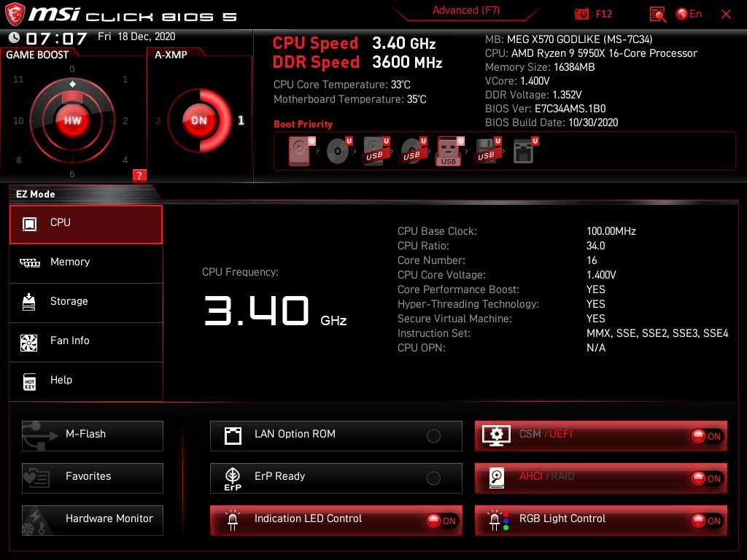Click the Core Number value 16
Viewport: 747px width, 560px height.
pyautogui.click(x=592, y=260)
